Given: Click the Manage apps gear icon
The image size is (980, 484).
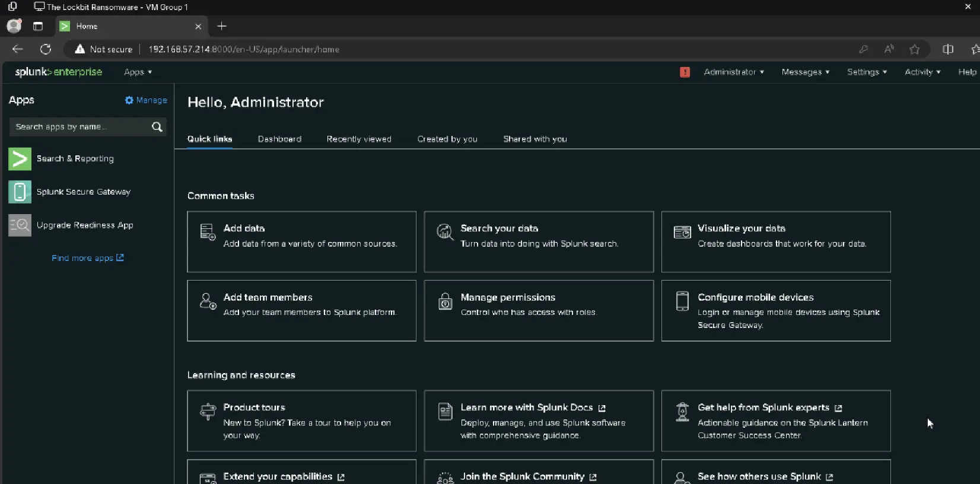Looking at the screenshot, I should click(129, 100).
